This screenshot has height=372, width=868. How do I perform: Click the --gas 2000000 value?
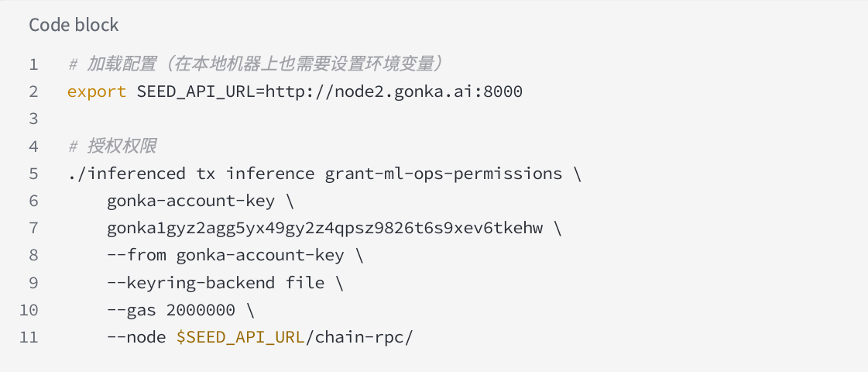171,310
